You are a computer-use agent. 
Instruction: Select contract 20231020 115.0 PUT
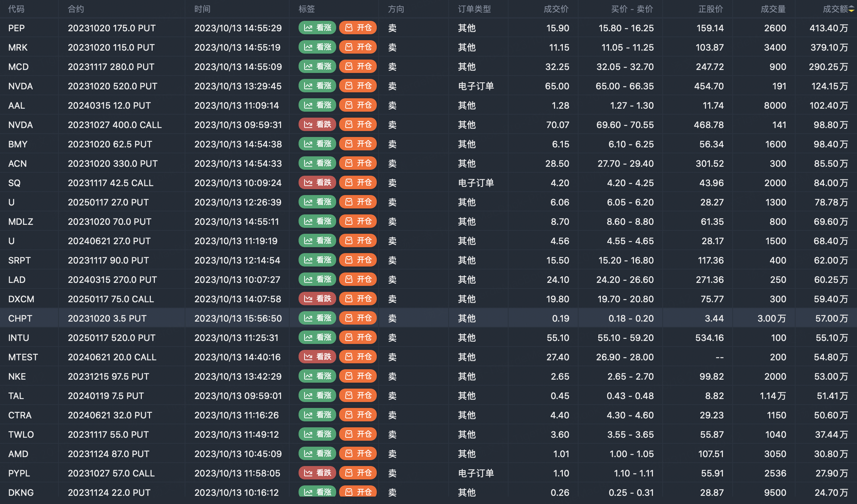(x=111, y=47)
